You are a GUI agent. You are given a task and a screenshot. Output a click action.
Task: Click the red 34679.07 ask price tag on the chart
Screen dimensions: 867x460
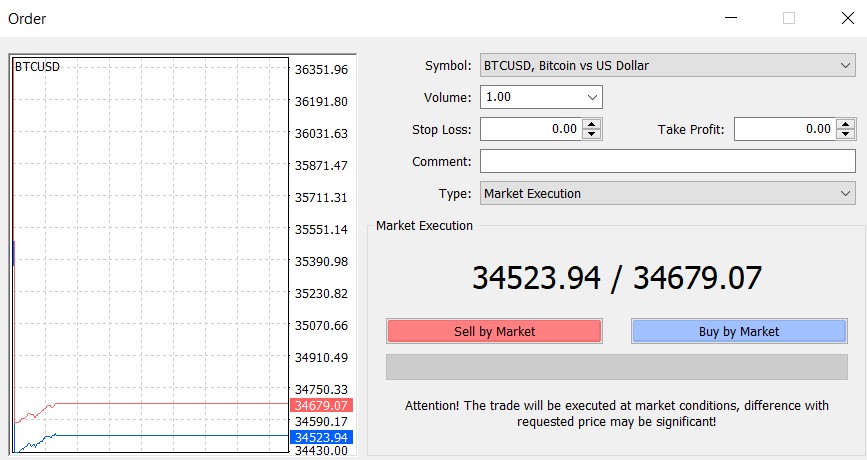pyautogui.click(x=320, y=405)
